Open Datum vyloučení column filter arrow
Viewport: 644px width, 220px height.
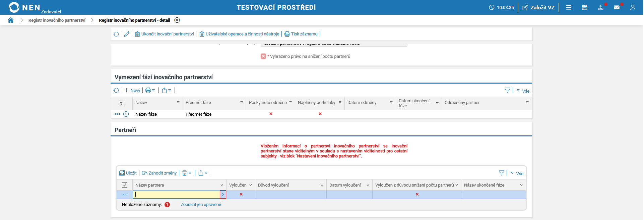[x=368, y=185]
